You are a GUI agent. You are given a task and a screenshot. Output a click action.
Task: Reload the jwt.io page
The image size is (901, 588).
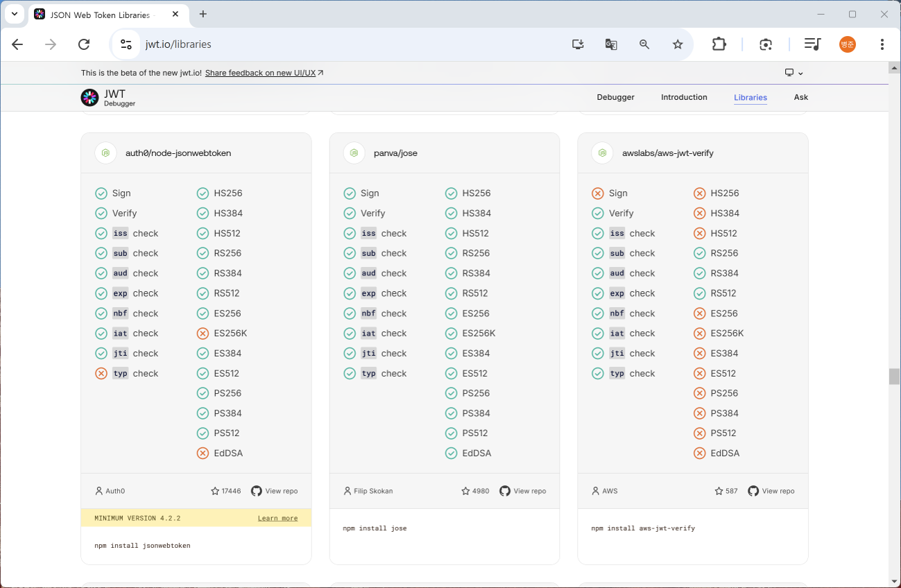coord(84,44)
